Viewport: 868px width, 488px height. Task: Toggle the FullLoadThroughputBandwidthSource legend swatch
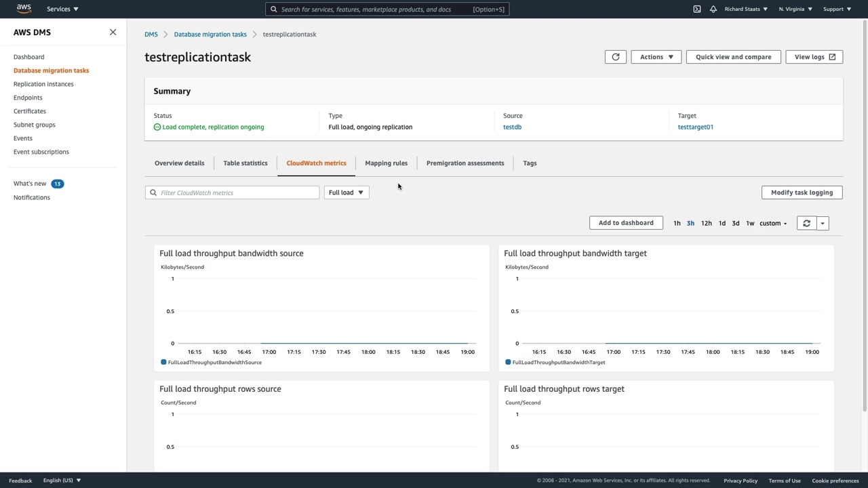coord(163,362)
